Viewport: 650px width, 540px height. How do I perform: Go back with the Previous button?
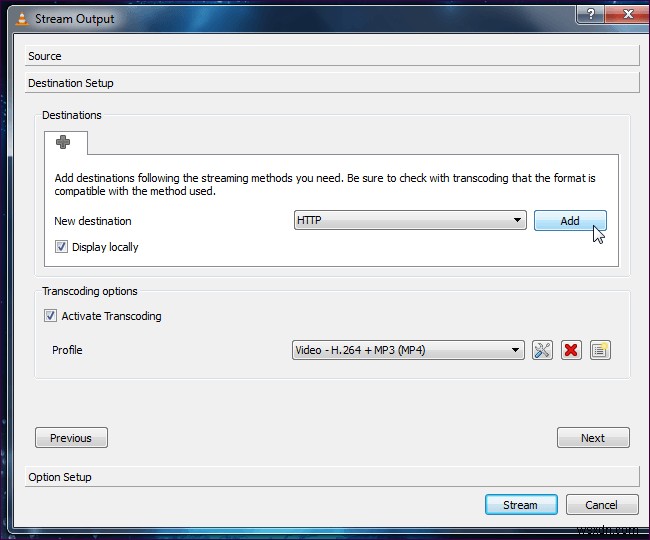(71, 438)
